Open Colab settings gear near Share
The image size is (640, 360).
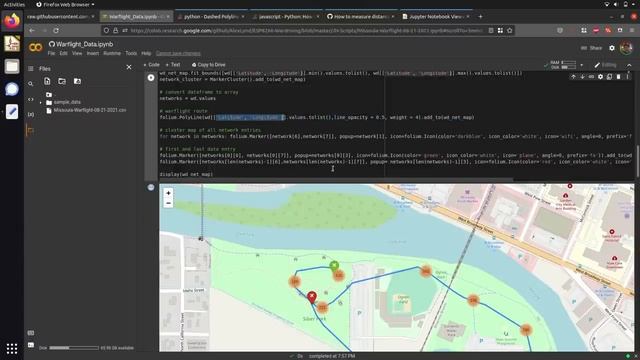[x=612, y=48]
